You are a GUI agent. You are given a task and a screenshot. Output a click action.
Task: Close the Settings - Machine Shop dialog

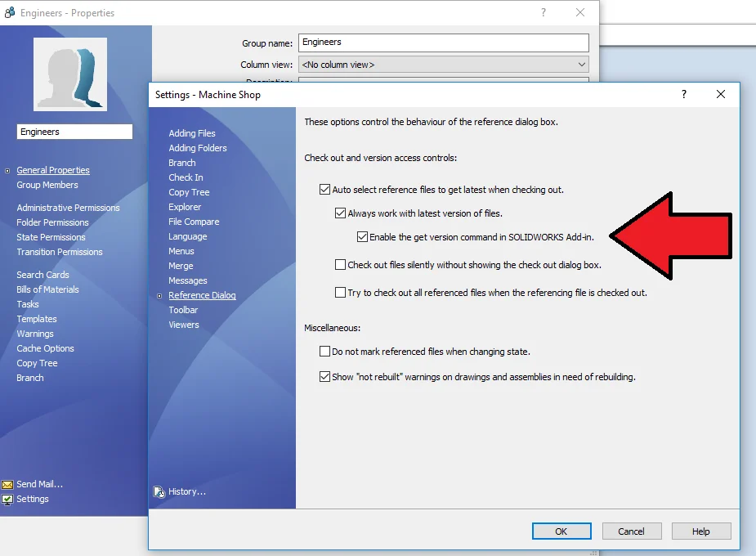720,94
